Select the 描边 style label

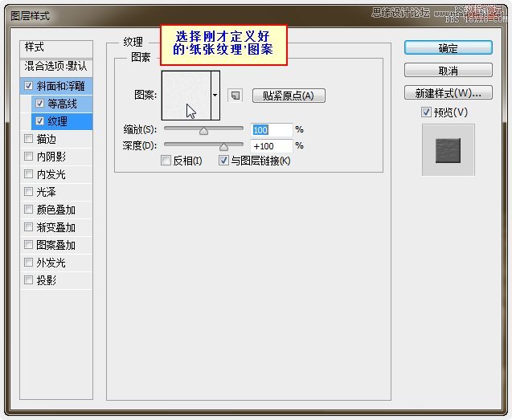pos(46,139)
